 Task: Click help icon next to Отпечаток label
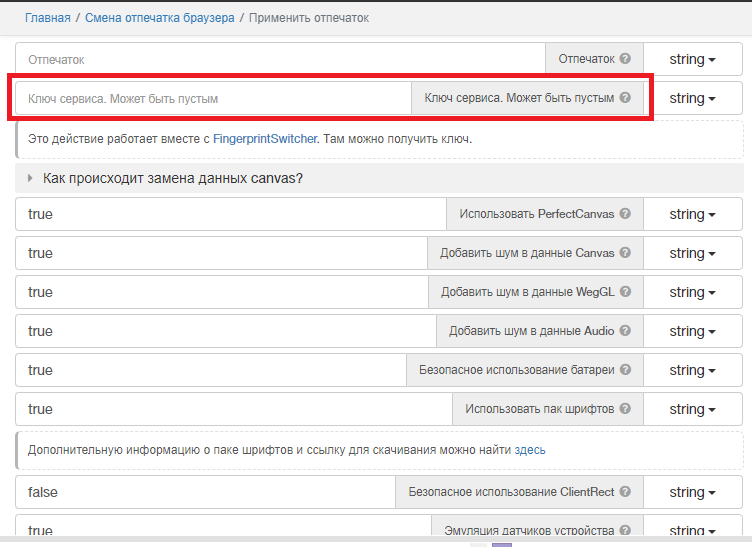tap(625, 59)
